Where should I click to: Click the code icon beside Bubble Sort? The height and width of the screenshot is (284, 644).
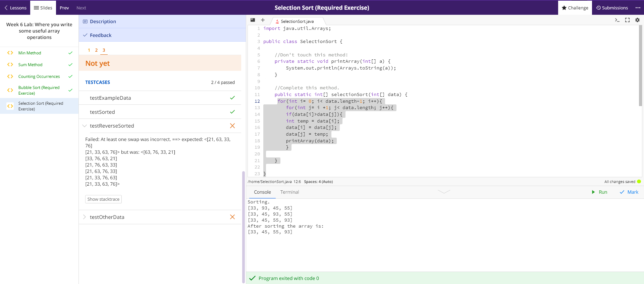(x=10, y=90)
